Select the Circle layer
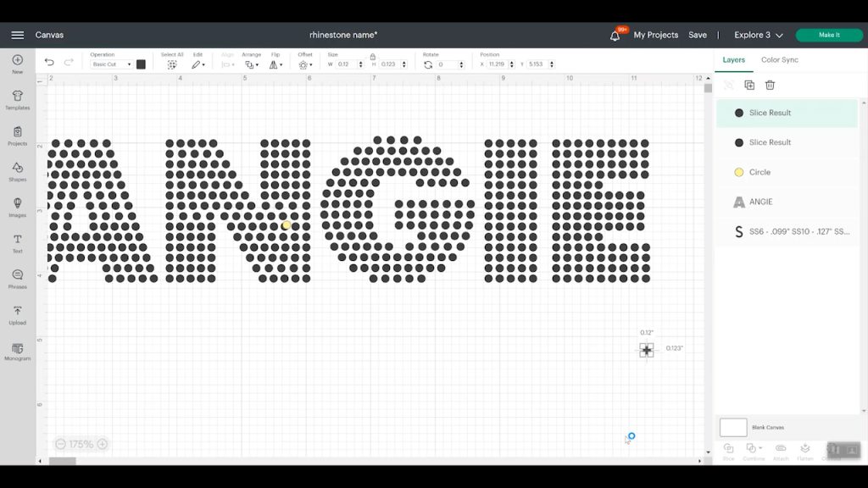This screenshot has height=488, width=868. [787, 172]
